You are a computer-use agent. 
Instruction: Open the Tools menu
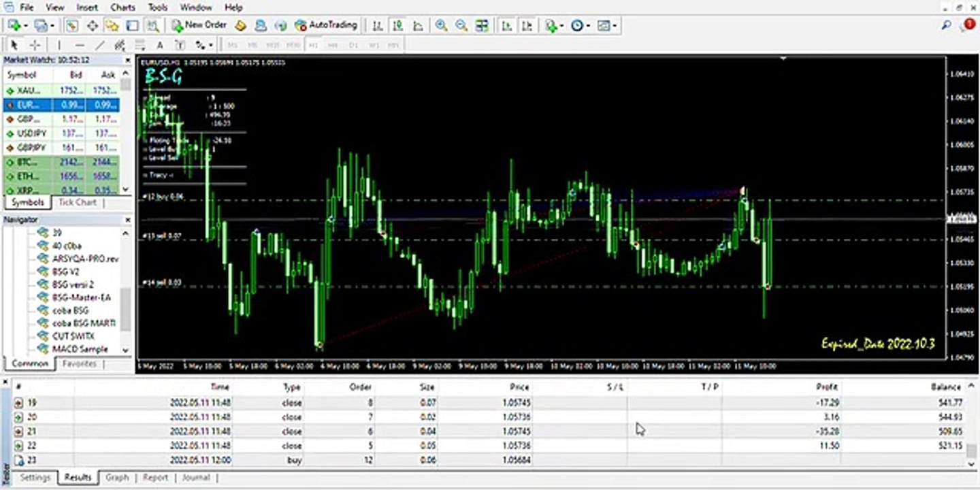[158, 7]
